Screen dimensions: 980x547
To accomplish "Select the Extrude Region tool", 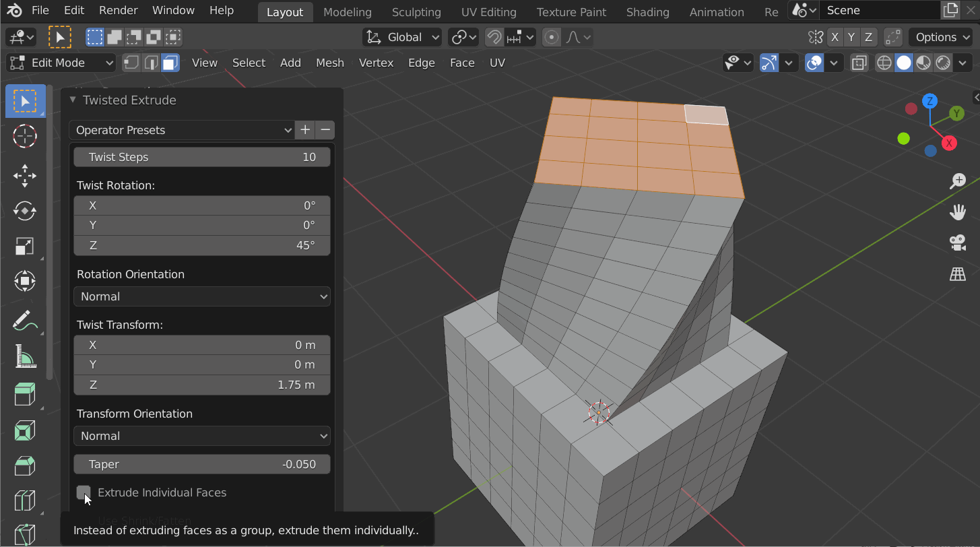I will [25, 395].
